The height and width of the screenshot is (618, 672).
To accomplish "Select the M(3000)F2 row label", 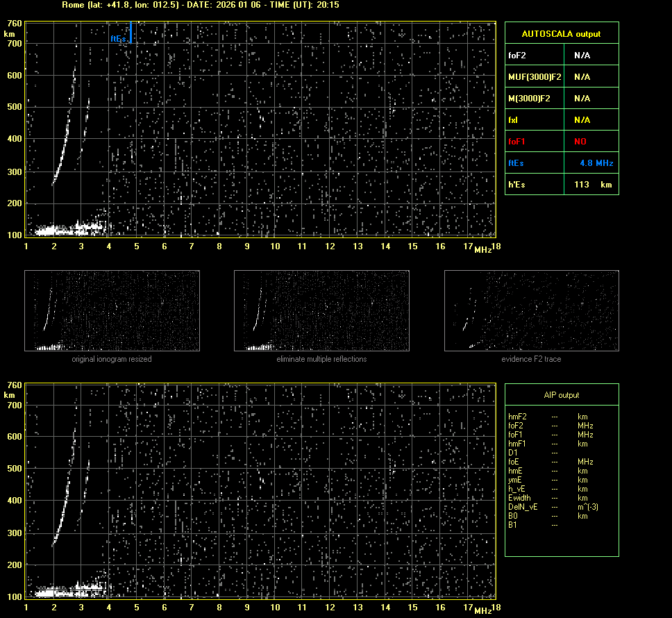I will [x=529, y=99].
